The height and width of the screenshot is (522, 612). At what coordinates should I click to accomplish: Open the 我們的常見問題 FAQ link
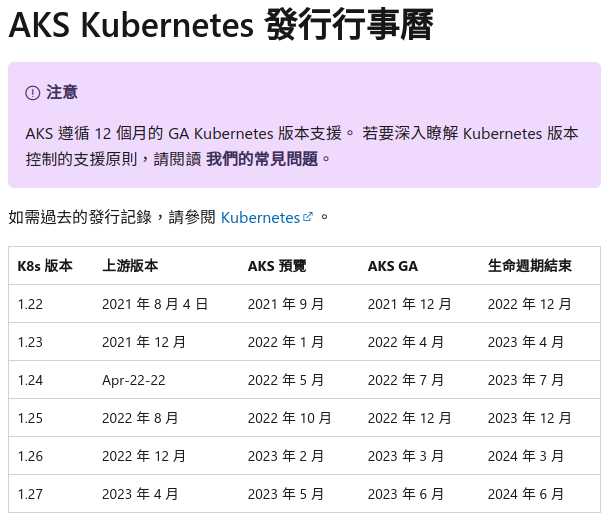pos(262,159)
